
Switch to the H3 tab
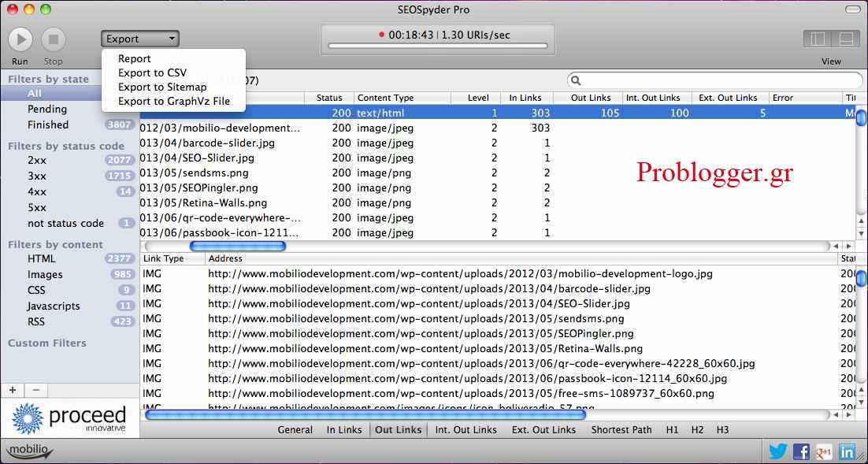[722, 429]
